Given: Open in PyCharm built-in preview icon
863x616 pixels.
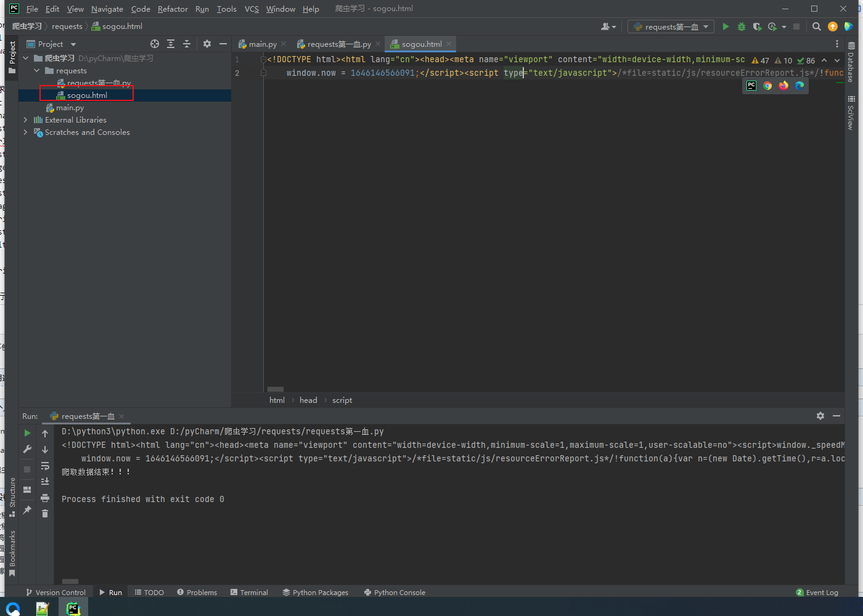Looking at the screenshot, I should click(x=751, y=86).
